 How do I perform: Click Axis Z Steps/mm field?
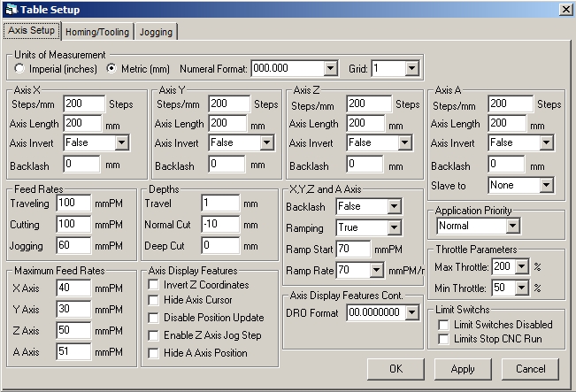369,104
